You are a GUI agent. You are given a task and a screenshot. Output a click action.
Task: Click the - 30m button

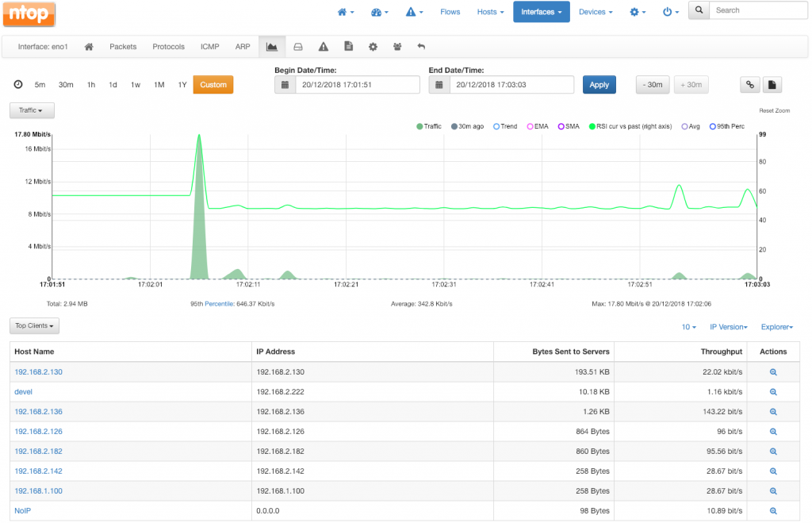[x=653, y=85]
